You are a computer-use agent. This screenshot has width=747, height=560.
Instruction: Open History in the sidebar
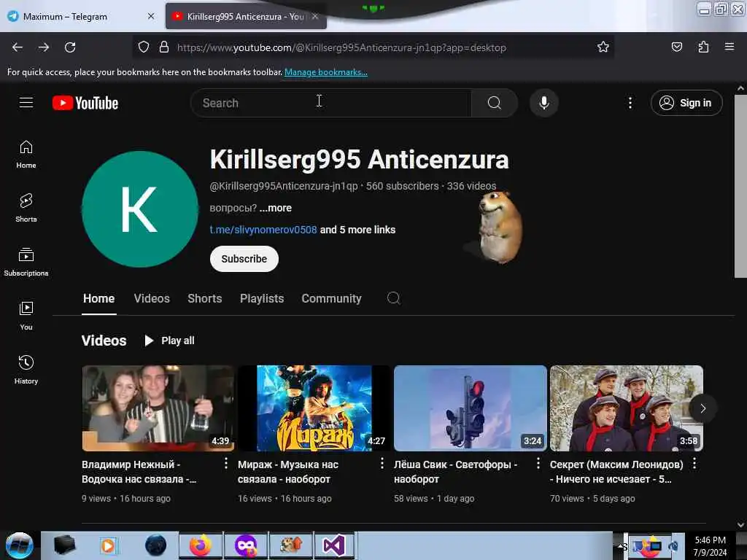26,370
